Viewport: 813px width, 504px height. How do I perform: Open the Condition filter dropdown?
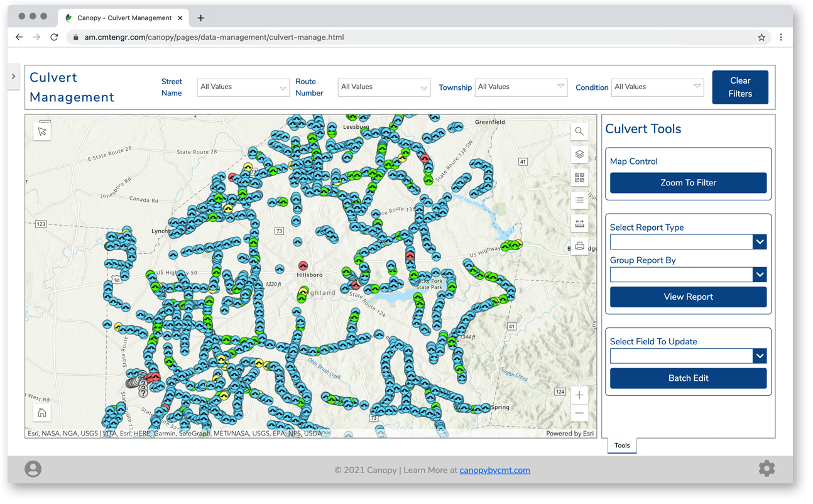click(657, 87)
